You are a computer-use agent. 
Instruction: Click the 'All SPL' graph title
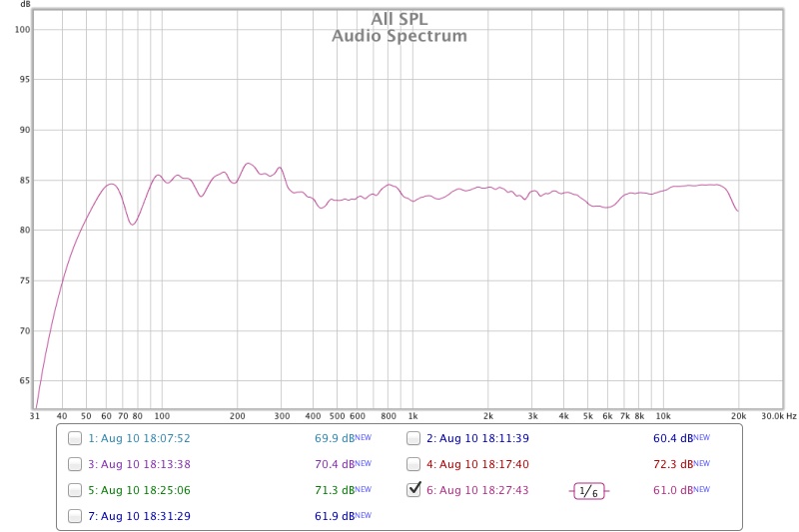[x=399, y=19]
